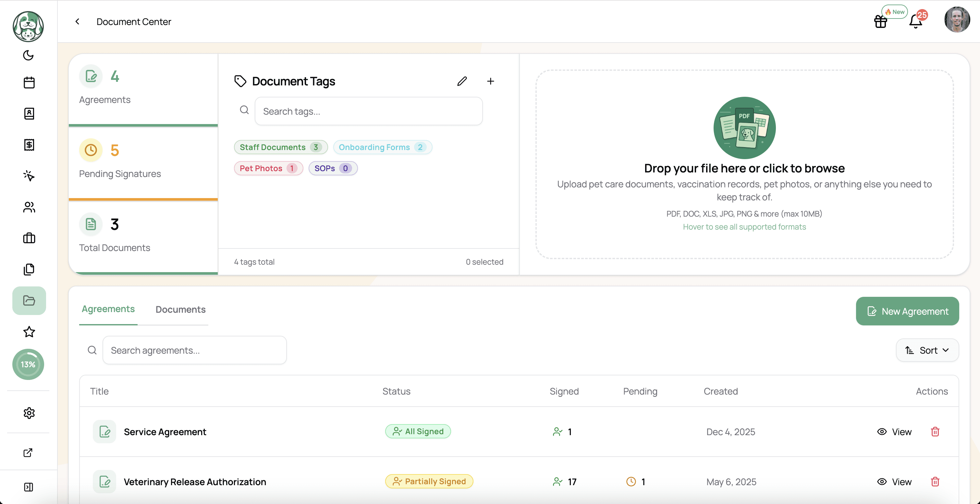
Task: Click the pencil icon to edit document tags
Action: pos(462,81)
